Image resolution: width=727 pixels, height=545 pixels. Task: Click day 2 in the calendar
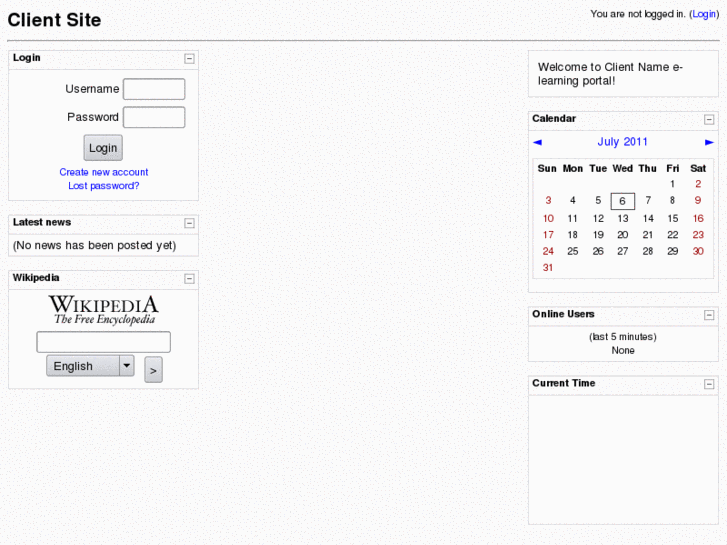click(698, 184)
